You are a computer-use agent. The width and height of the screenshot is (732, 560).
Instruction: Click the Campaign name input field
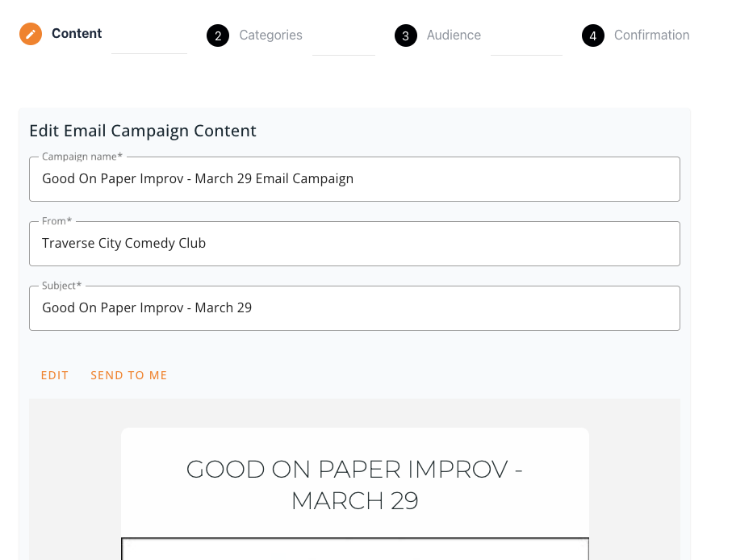(354, 179)
